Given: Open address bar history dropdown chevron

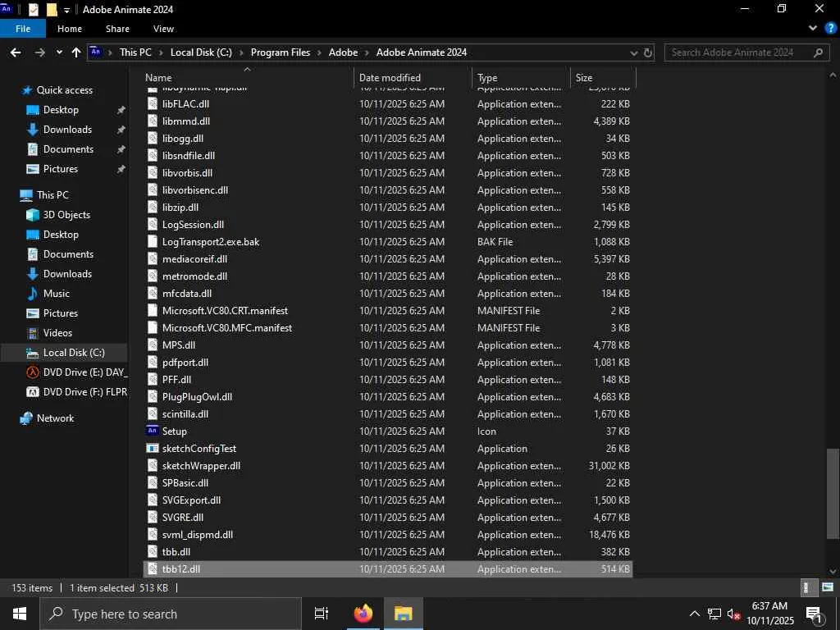Looking at the screenshot, I should click(634, 52).
